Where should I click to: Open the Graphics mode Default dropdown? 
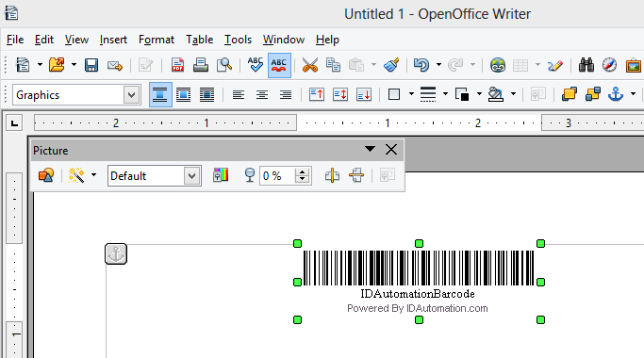point(155,176)
